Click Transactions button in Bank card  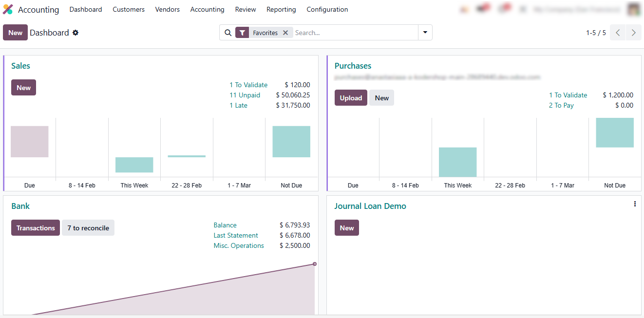pyautogui.click(x=36, y=228)
